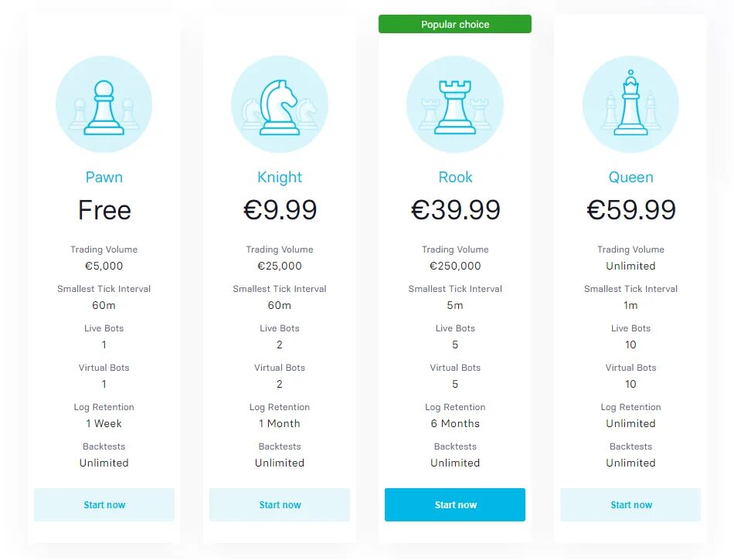Viewport: 734px width, 560px height.
Task: Click the €9.99 Knight price
Action: coord(280,209)
